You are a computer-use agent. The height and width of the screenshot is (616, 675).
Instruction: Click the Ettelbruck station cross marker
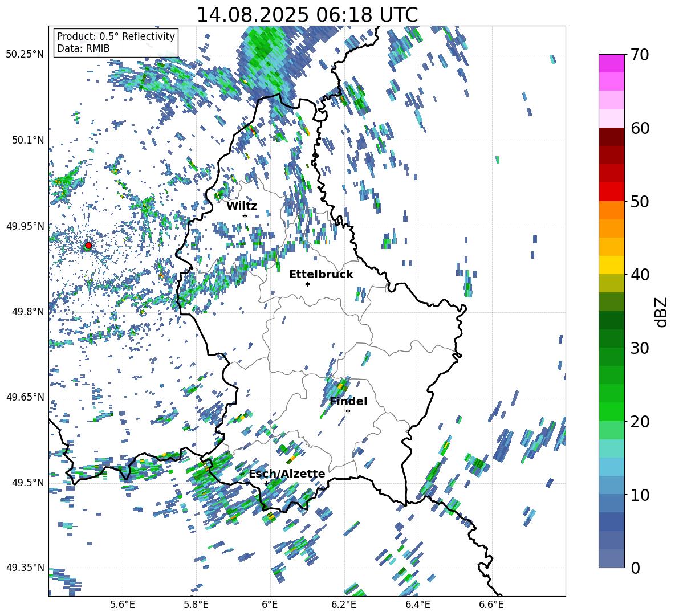point(307,284)
